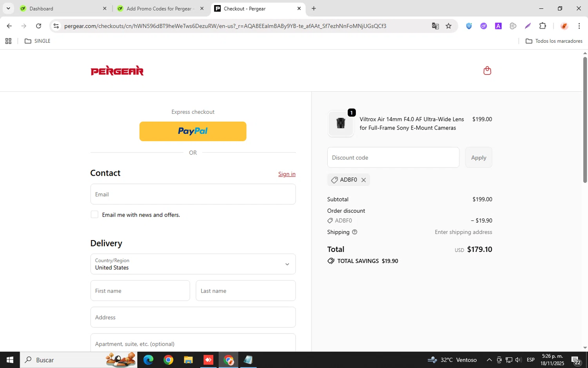The height and width of the screenshot is (368, 588).
Task: Click the Apply discount button
Action: [479, 157]
